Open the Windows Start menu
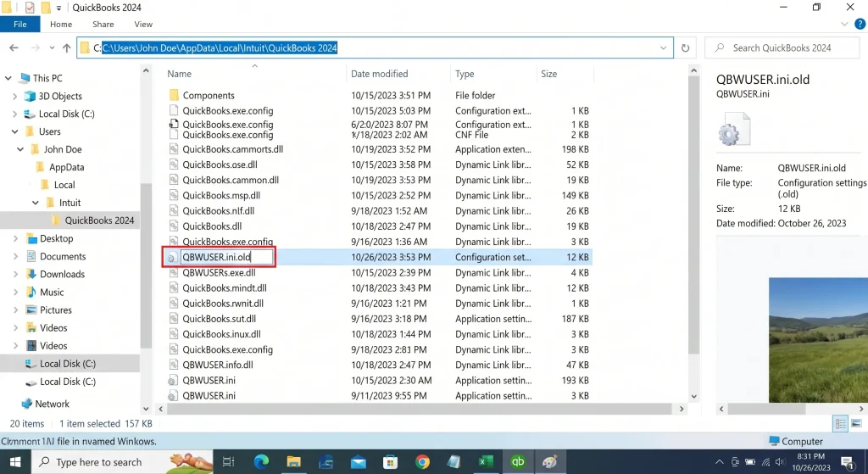868x474 pixels. point(15,462)
